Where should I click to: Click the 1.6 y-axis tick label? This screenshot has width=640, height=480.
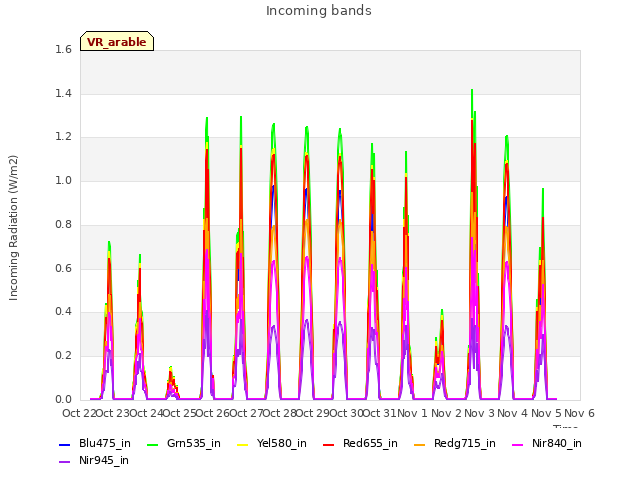(x=63, y=49)
